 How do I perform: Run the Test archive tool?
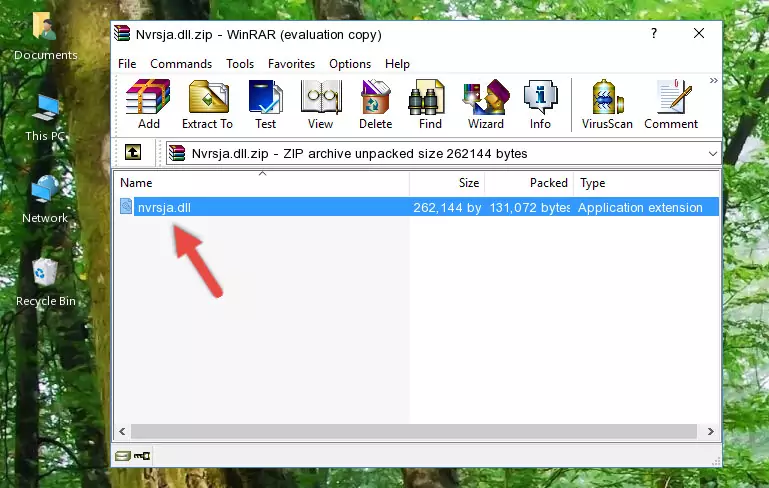[265, 104]
